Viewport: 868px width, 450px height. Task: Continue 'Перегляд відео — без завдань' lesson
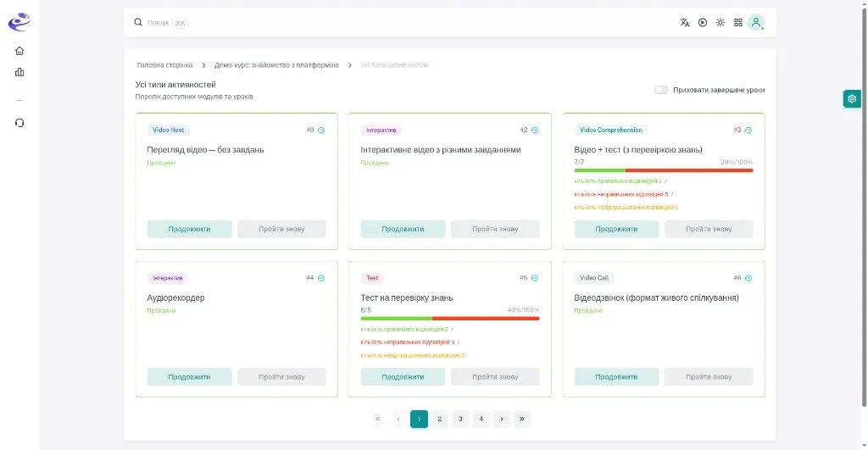click(189, 229)
